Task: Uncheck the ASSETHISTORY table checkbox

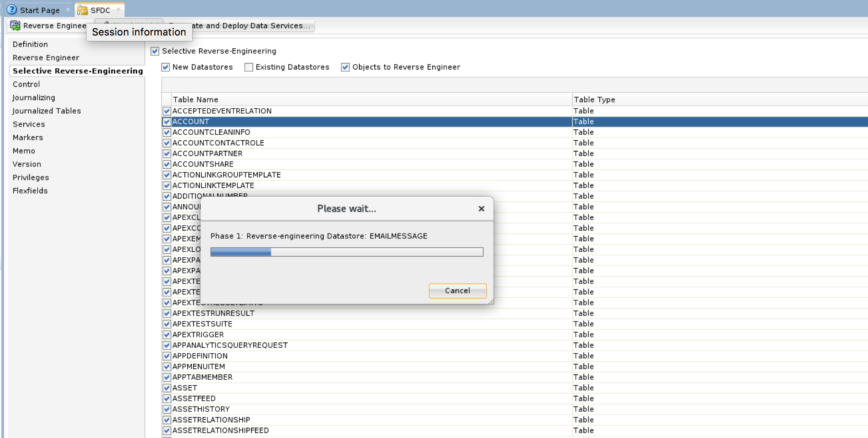Action: (167, 409)
